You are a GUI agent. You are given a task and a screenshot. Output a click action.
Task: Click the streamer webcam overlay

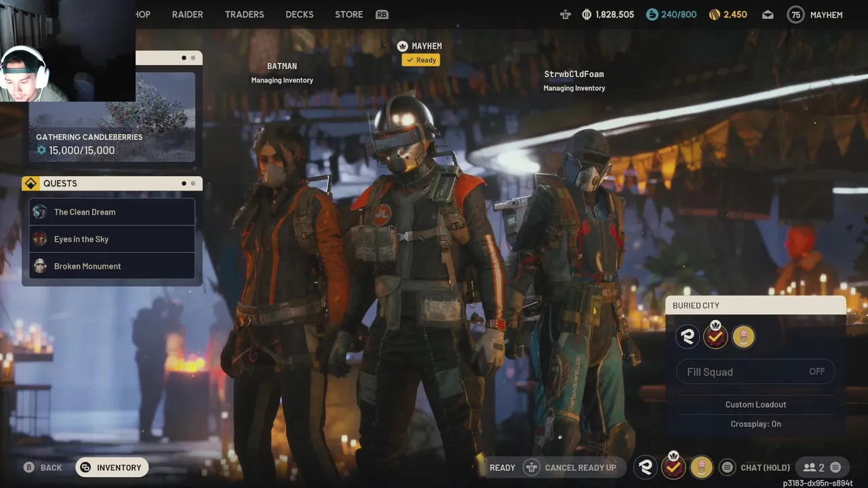(x=68, y=51)
